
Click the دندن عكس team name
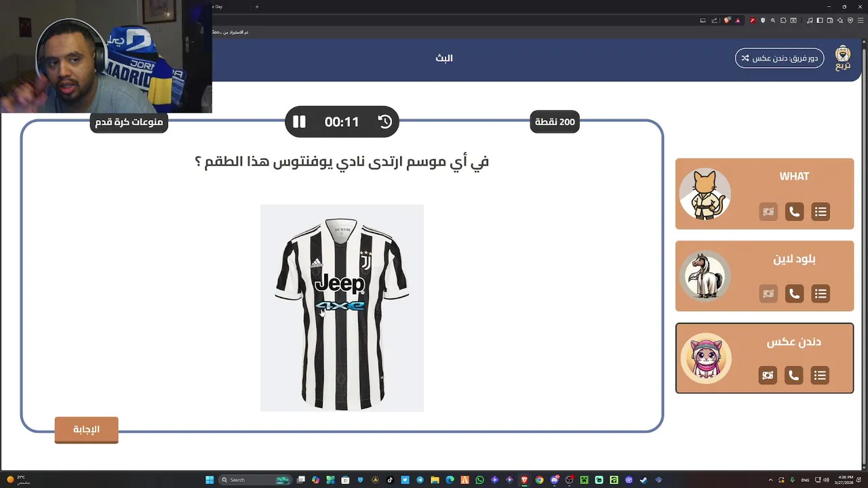click(793, 342)
